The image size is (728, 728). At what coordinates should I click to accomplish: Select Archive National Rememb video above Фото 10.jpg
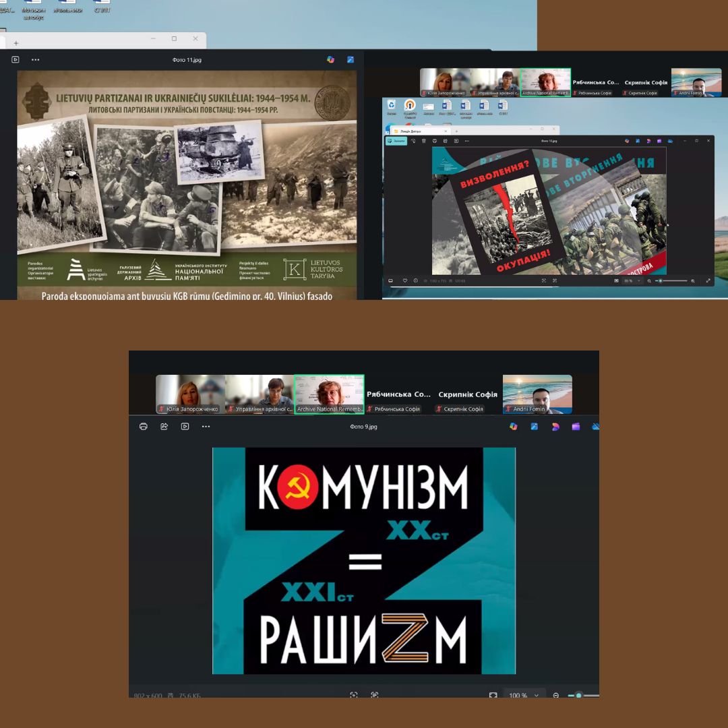pos(545,82)
